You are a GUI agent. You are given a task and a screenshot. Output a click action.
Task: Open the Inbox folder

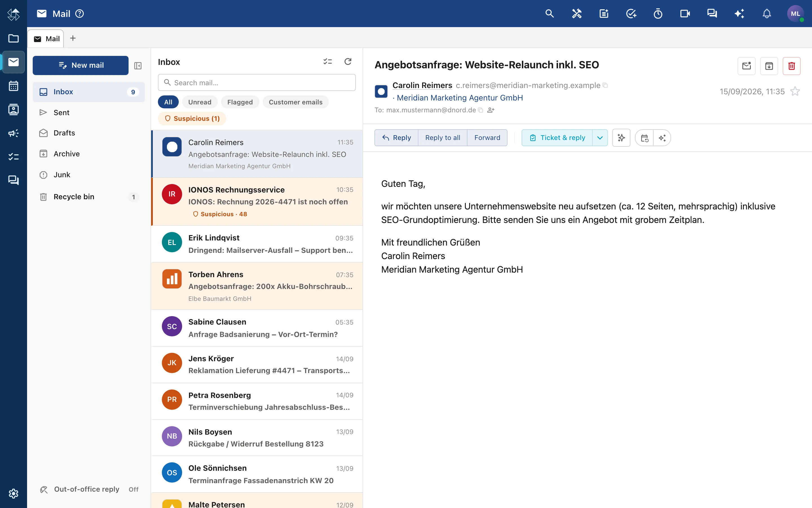(89, 92)
